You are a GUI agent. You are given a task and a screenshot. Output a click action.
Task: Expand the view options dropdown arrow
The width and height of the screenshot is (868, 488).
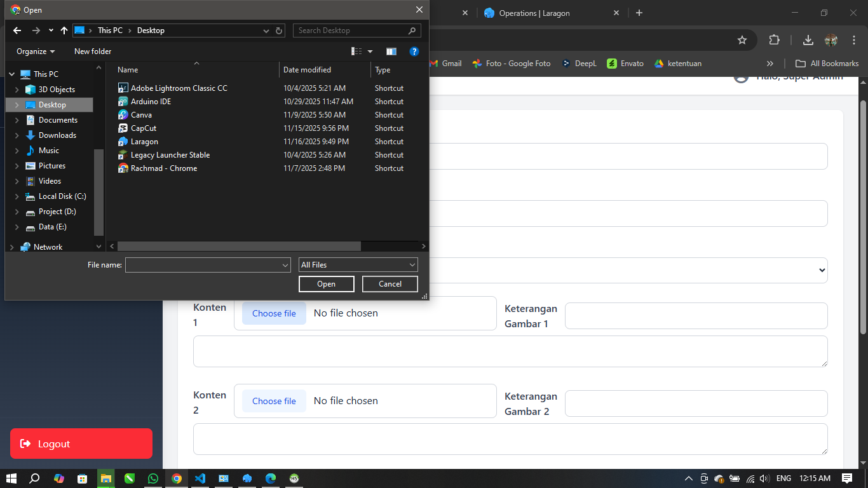(370, 51)
